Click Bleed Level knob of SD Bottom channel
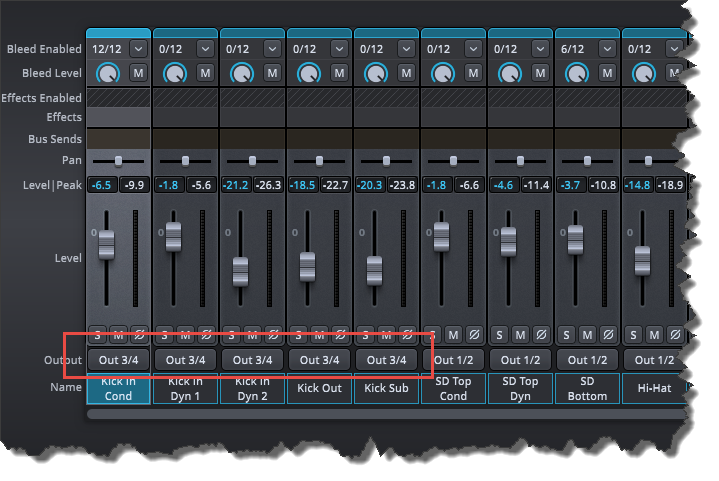719x481 pixels. pyautogui.click(x=577, y=72)
